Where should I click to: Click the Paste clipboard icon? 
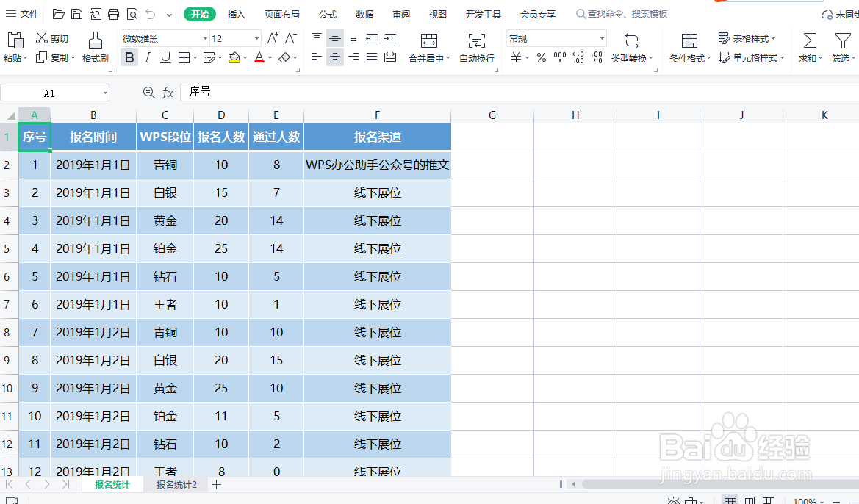15,40
